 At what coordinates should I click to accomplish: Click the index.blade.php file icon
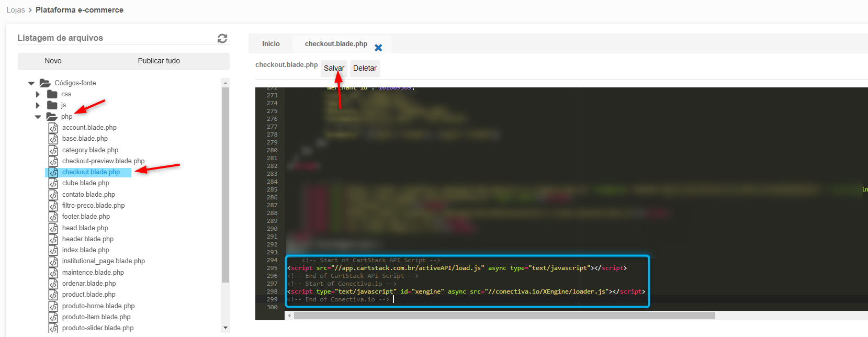point(53,250)
